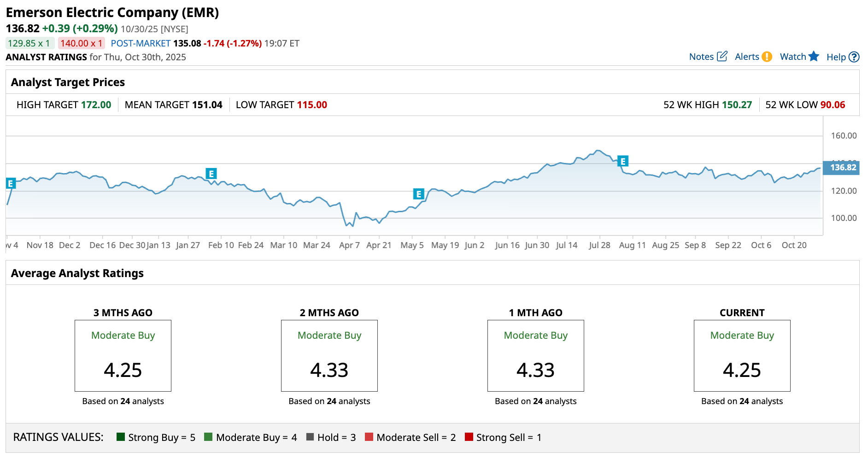Click the Strong Sell red swatch
Screen dimensions: 868x463
(x=469, y=437)
